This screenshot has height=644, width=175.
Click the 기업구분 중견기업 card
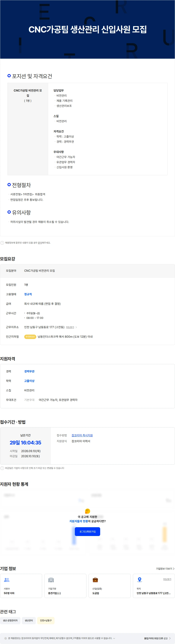(65, 586)
